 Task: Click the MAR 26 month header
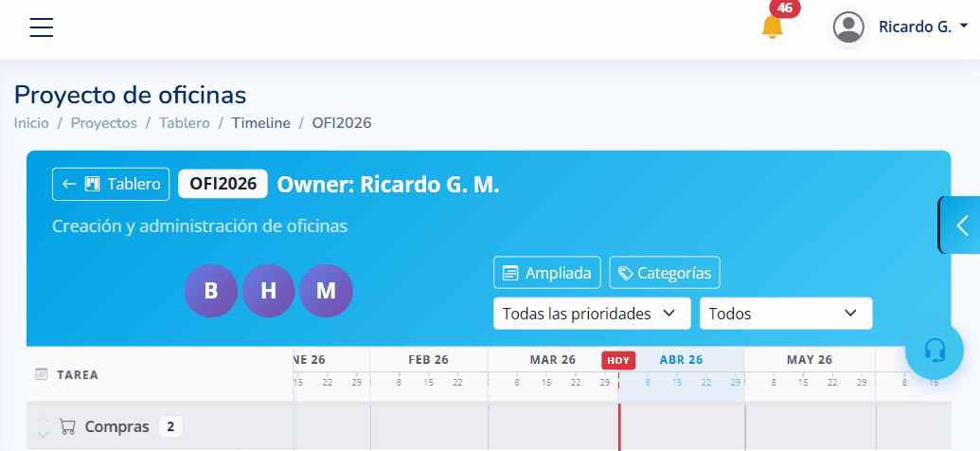[553, 360]
